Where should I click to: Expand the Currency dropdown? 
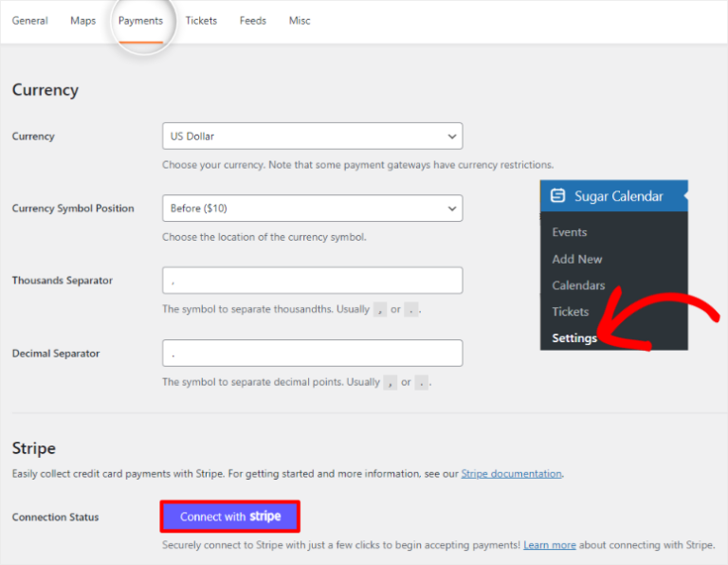point(312,137)
